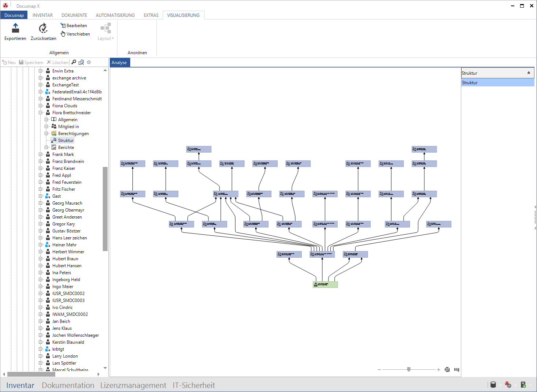Select Georg Obermayr in the tree
The height and width of the screenshot is (392, 537).
68,210
